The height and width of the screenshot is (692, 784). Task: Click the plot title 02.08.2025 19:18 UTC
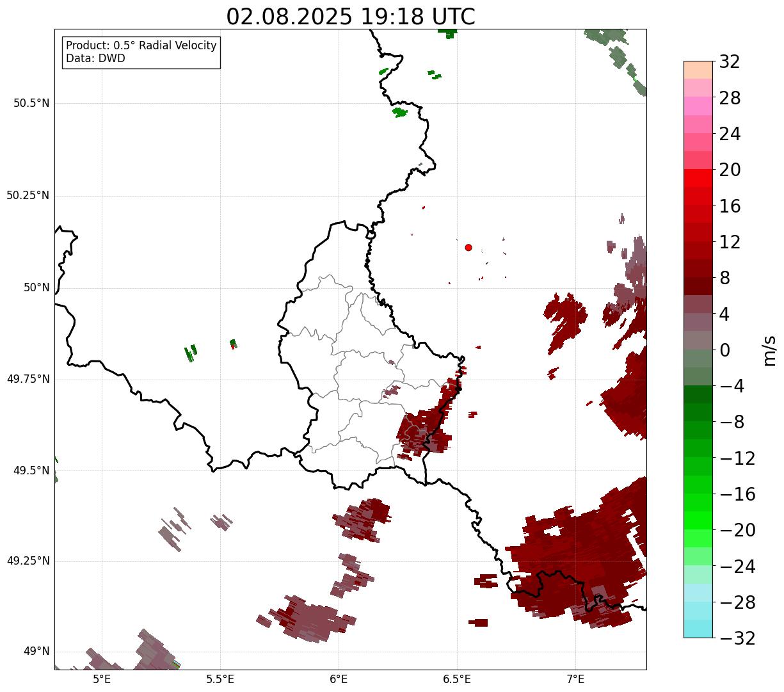351,17
